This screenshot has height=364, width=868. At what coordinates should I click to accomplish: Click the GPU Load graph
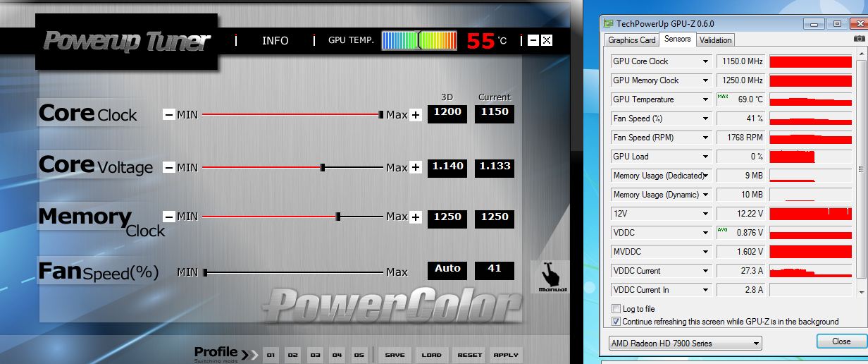pos(811,157)
